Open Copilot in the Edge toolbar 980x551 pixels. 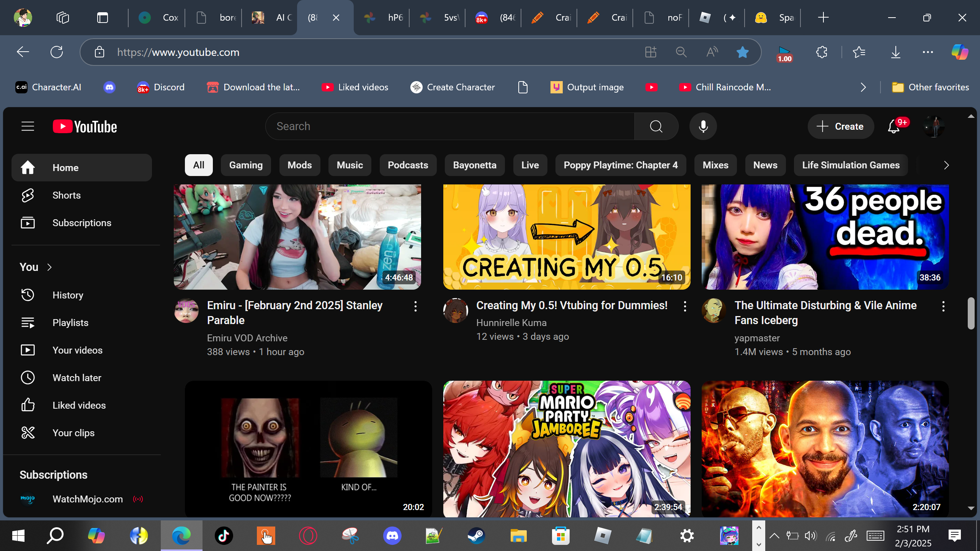click(960, 52)
